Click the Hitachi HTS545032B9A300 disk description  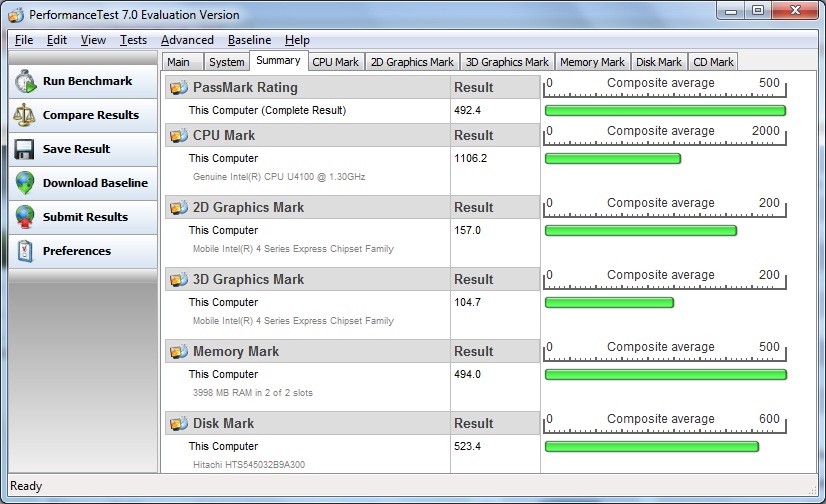[x=249, y=465]
